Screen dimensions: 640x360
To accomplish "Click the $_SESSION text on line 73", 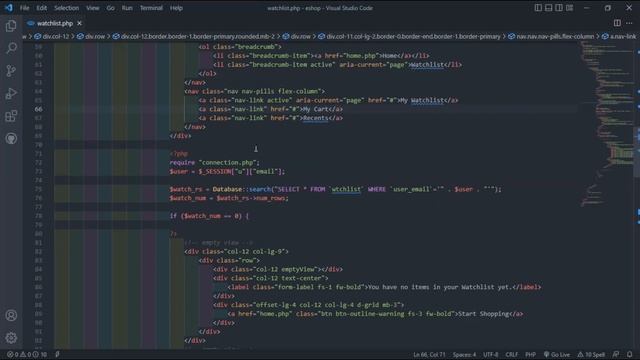I will tap(215, 171).
